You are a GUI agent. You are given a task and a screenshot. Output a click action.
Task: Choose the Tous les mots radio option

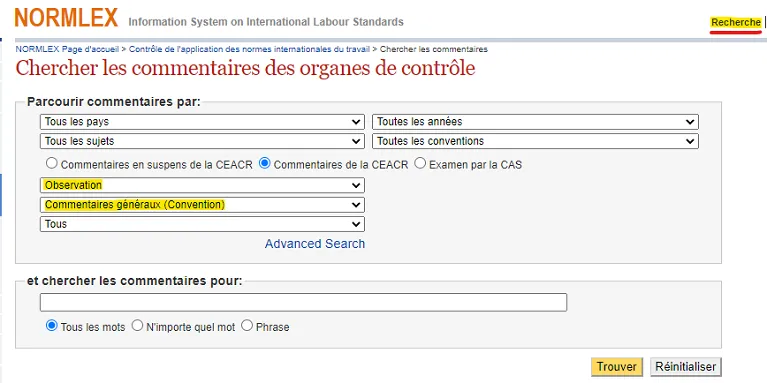tap(51, 326)
